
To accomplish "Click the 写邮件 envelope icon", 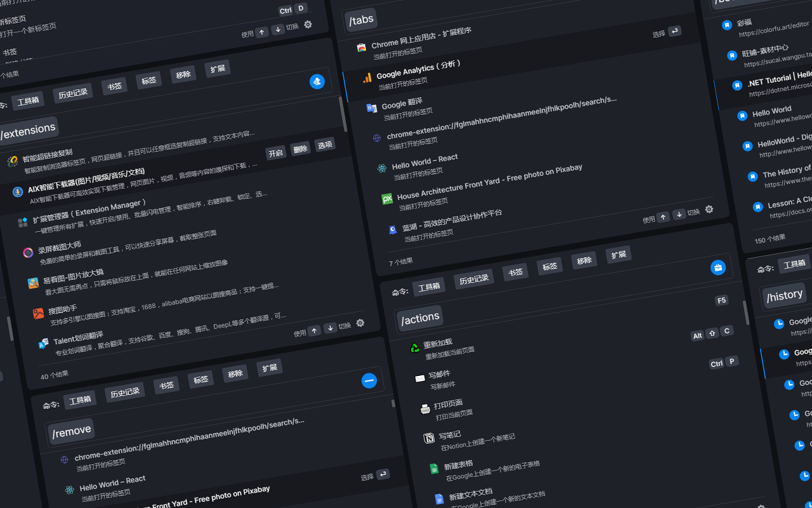I will tap(419, 378).
